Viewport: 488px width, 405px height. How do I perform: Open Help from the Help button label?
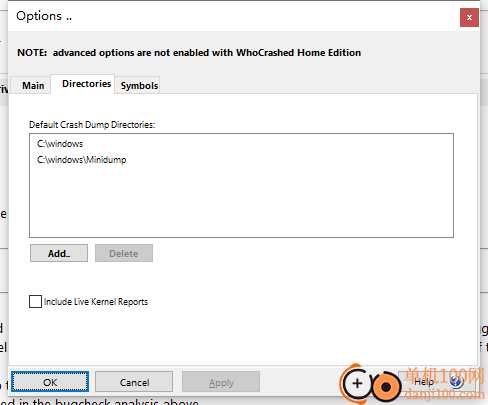pyautogui.click(x=424, y=382)
